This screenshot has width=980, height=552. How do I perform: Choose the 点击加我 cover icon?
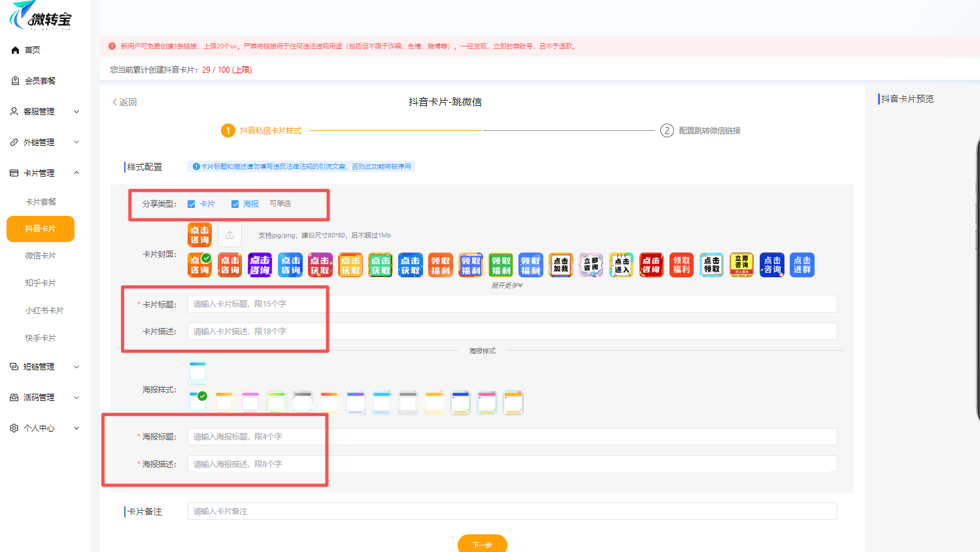(x=560, y=265)
